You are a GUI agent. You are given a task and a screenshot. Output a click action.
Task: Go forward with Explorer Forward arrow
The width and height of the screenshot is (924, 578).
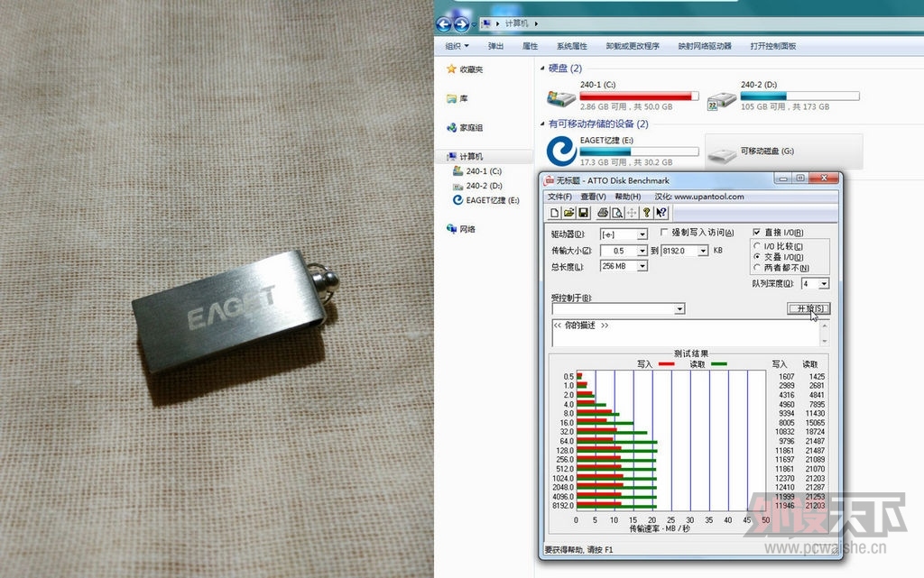click(x=462, y=24)
